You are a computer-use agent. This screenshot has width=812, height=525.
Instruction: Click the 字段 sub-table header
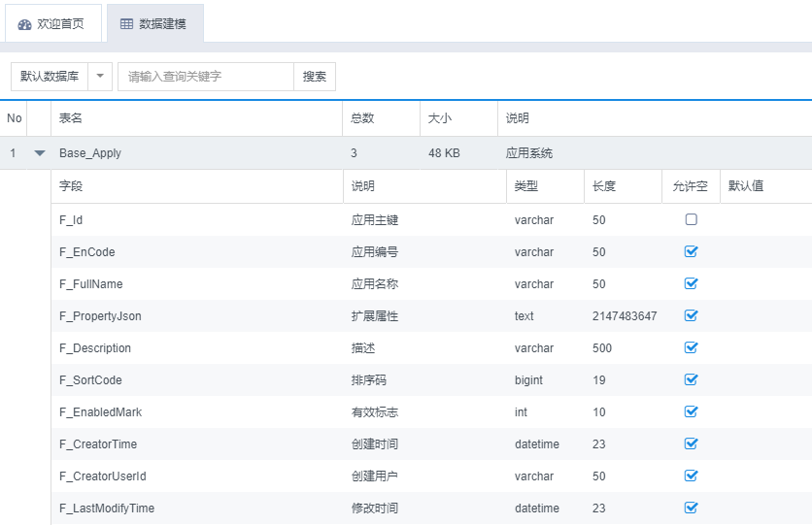(197, 186)
